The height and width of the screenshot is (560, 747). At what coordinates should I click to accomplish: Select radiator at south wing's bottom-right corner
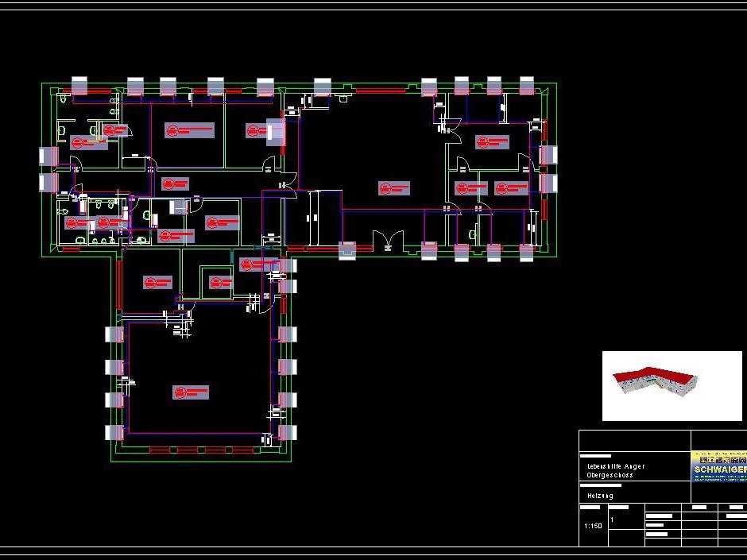coord(287,433)
